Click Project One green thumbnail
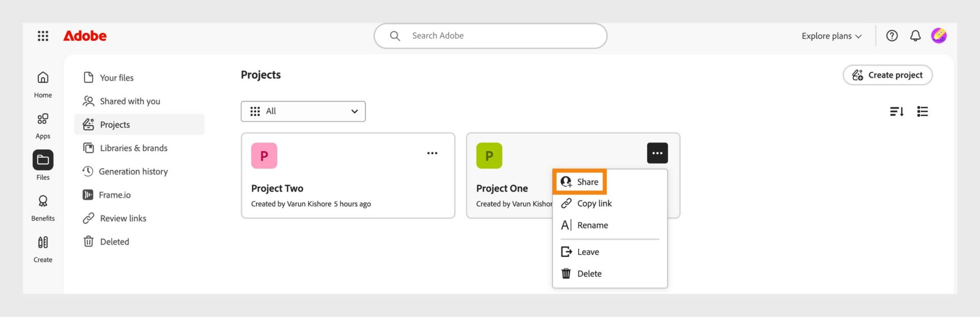Viewport: 980px width, 317px height. point(489,156)
